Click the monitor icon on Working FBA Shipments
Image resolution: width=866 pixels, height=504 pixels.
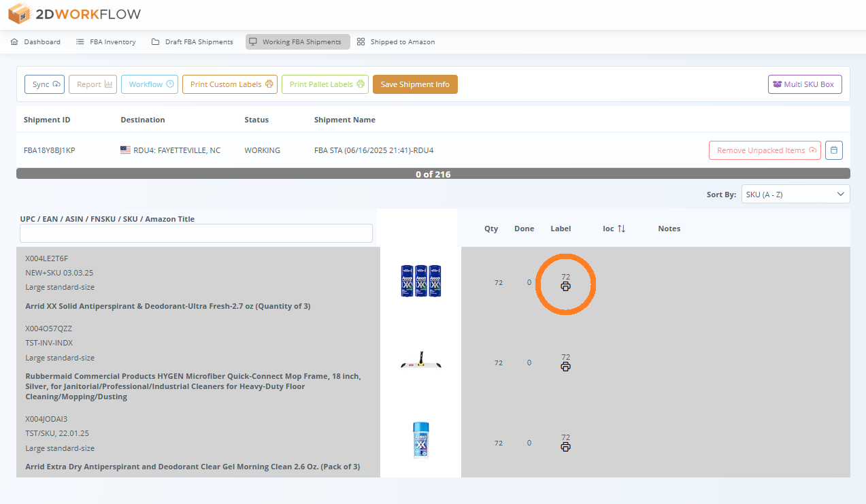tap(253, 41)
